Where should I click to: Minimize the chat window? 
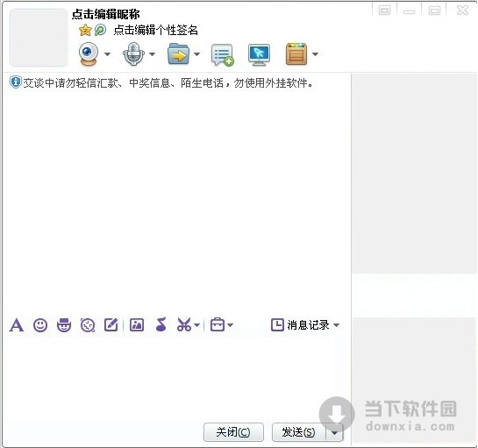click(x=409, y=11)
